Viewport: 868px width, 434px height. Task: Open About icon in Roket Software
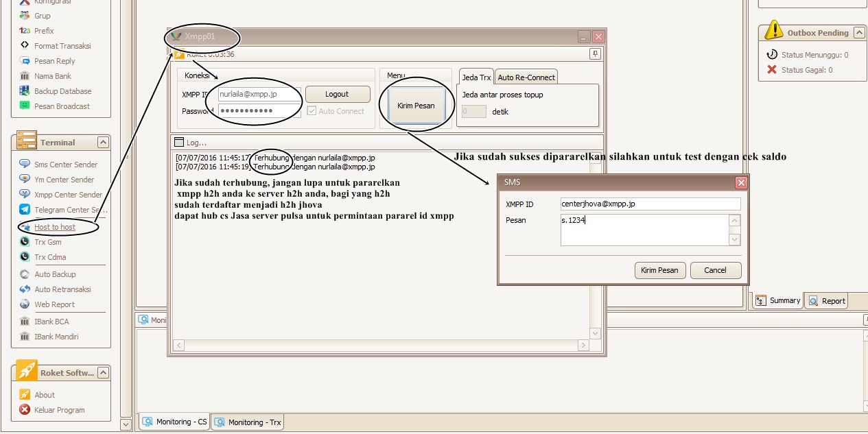[x=25, y=395]
